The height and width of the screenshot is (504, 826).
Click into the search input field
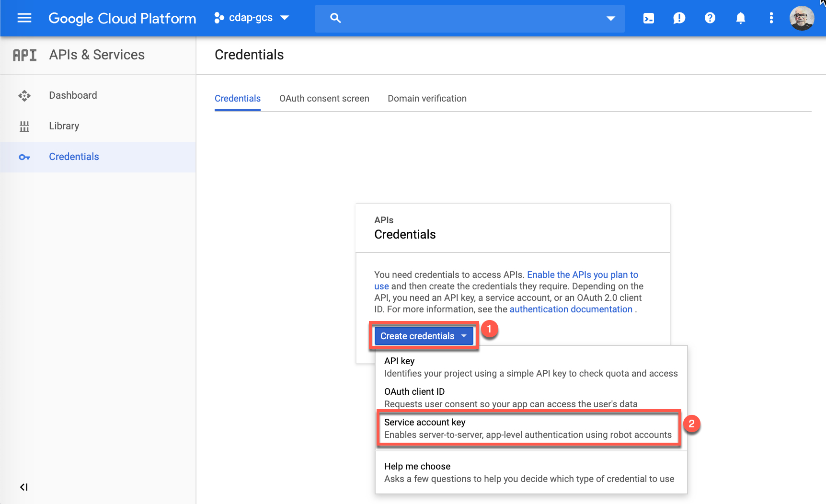click(x=470, y=18)
